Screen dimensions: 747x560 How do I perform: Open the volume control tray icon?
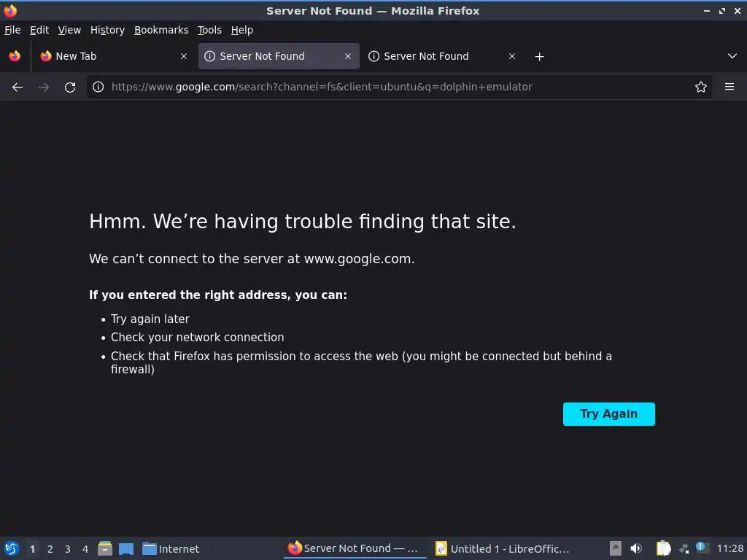click(636, 548)
